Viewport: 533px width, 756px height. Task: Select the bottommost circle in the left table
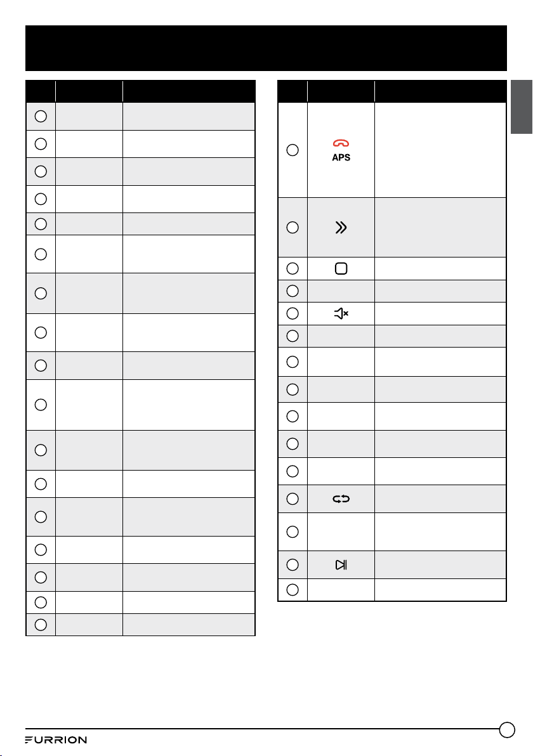(41, 625)
